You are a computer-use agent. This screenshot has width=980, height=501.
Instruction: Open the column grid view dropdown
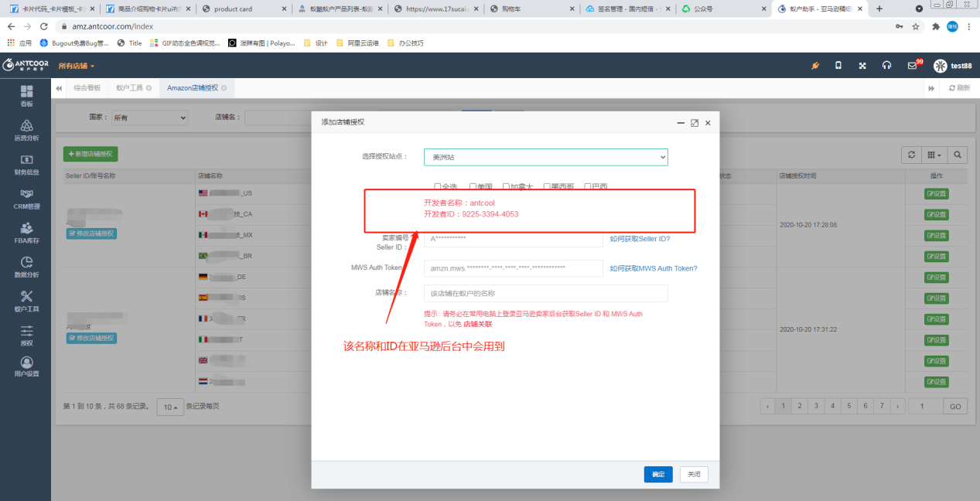(x=934, y=155)
